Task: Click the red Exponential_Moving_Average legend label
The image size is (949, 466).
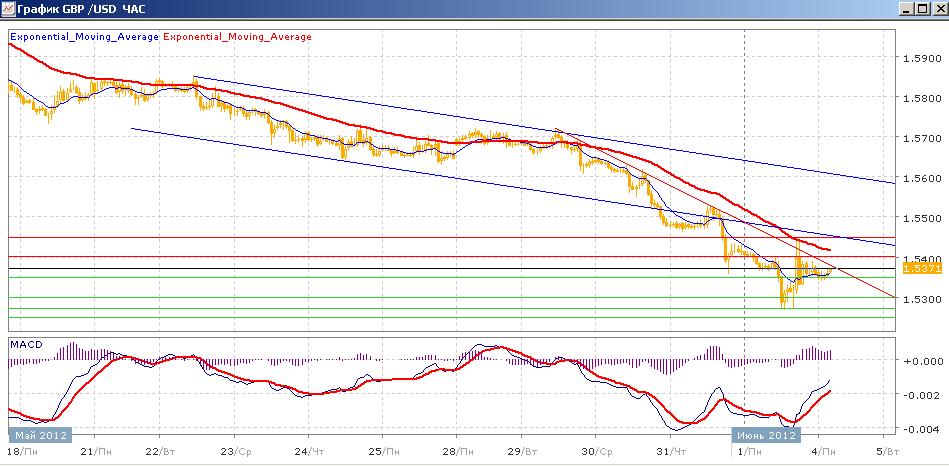Action: [237, 37]
